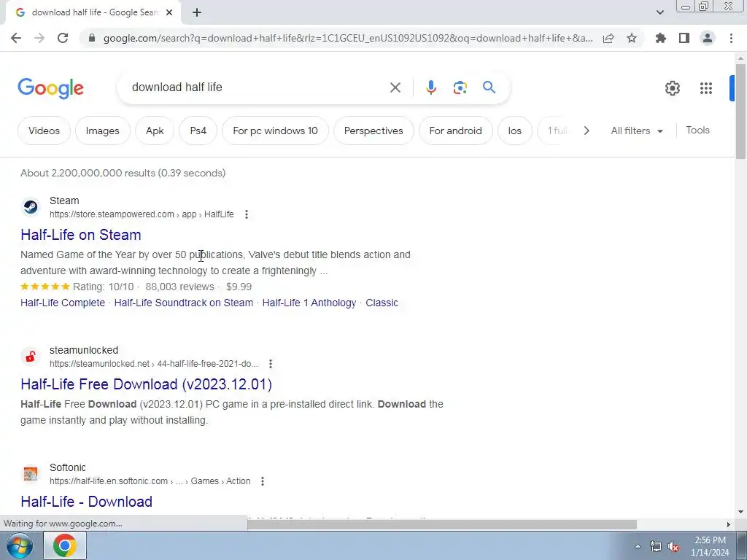Search by image with the Lens icon
Screen dimensions: 747x560
460,87
